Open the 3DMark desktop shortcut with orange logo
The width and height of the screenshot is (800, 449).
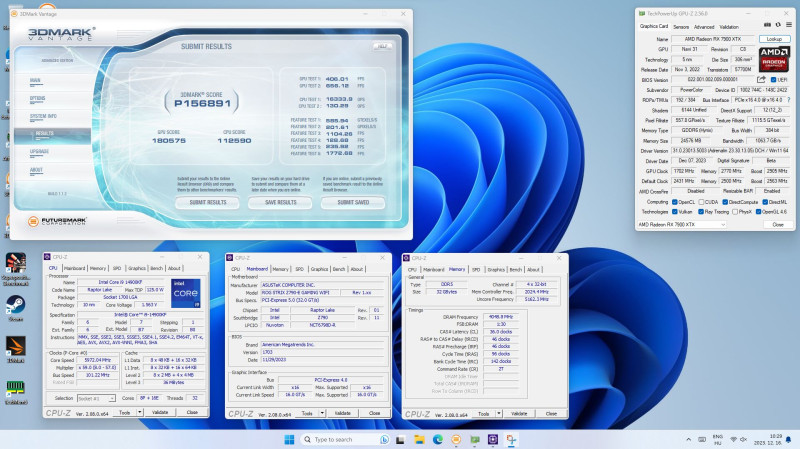click(16, 350)
